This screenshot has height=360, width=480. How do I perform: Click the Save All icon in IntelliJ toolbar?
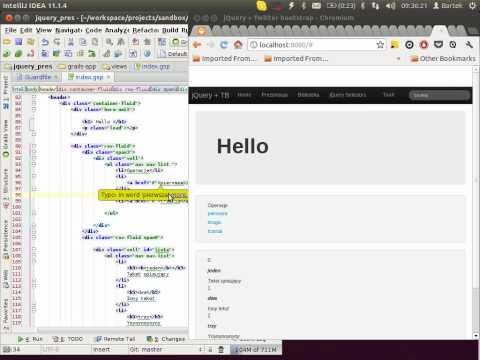pos(19,42)
